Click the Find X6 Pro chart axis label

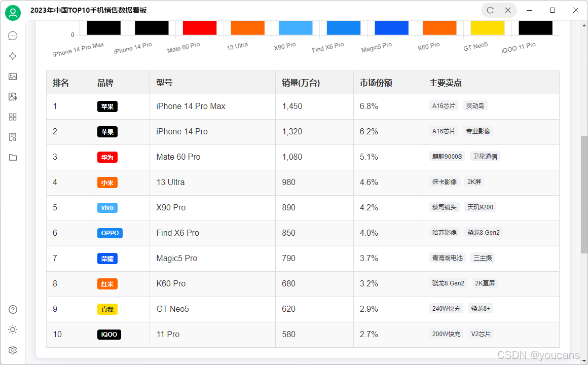328,47
